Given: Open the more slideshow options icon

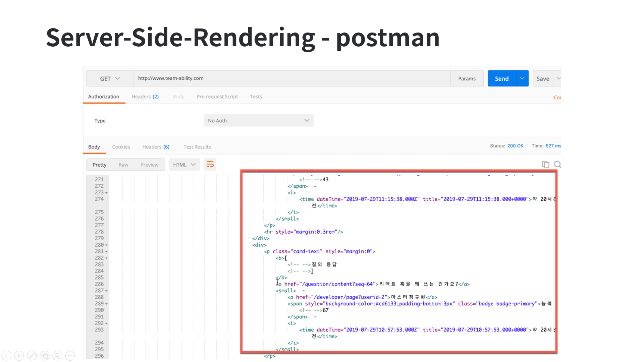Looking at the screenshot, I should (70, 355).
